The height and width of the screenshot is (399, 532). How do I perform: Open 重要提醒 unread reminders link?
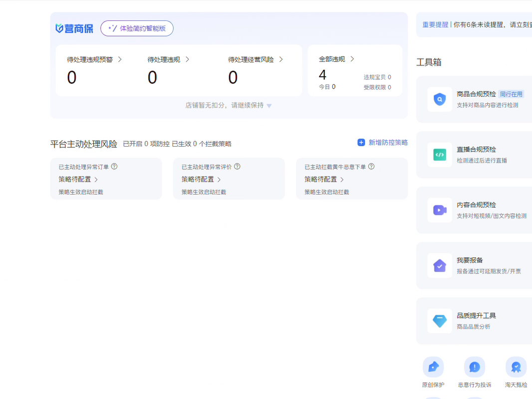pos(435,24)
